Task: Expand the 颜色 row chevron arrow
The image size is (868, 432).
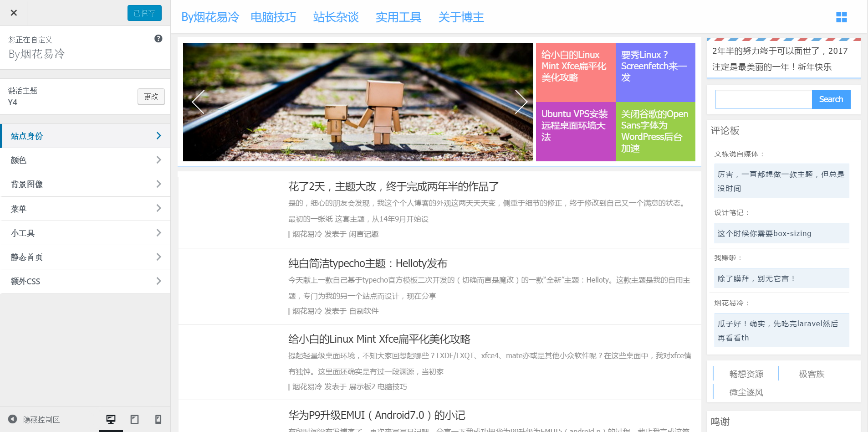Action: (x=158, y=160)
